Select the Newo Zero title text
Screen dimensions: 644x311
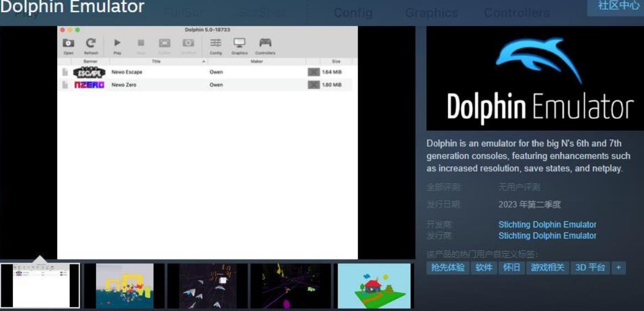124,85
